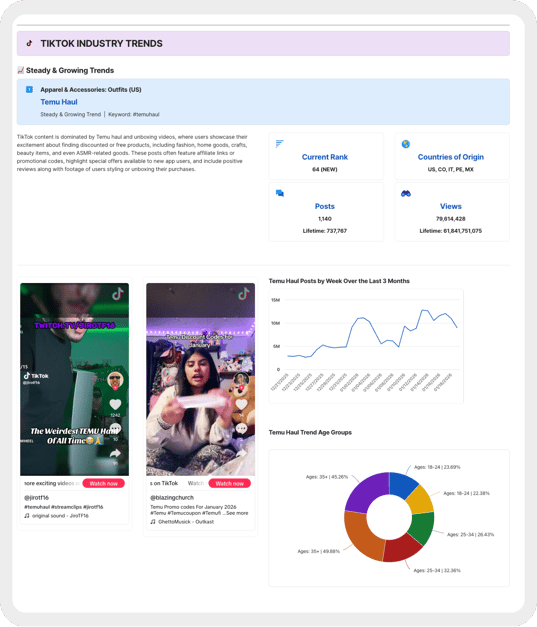Click Watch now under the blazingchurch video
This screenshot has width=537, height=627.
click(x=230, y=483)
